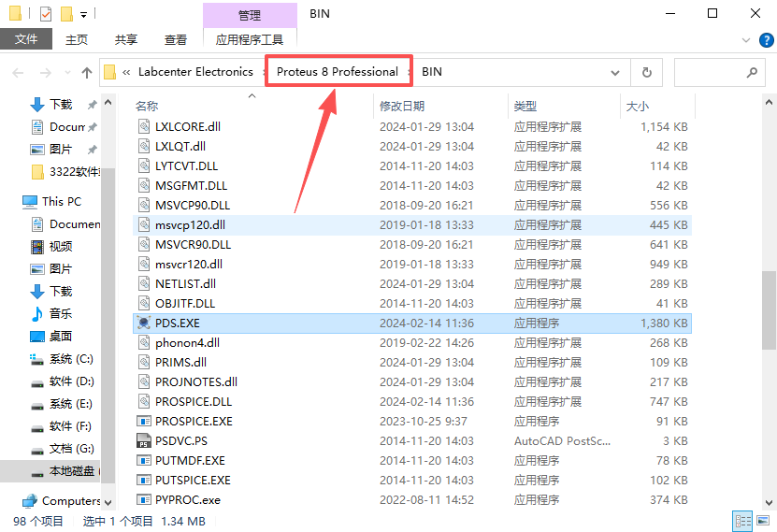
Task: Click the PDS.EXE application icon
Action: point(143,323)
